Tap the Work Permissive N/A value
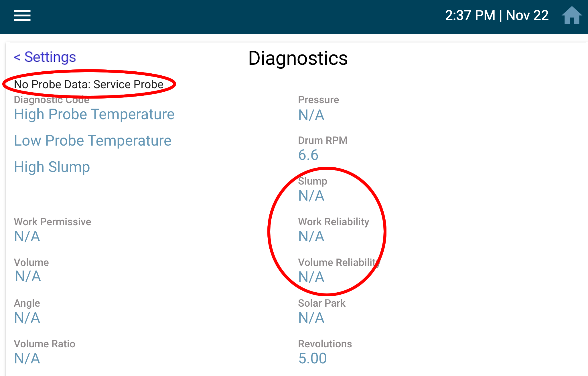The height and width of the screenshot is (376, 588). click(27, 236)
